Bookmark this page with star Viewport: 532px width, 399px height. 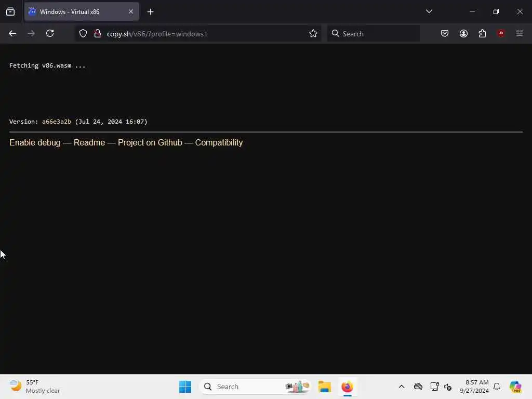tap(313, 33)
